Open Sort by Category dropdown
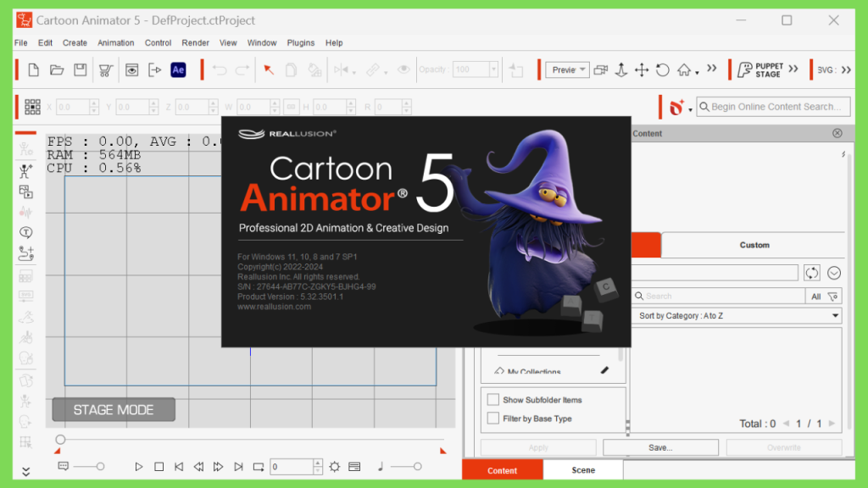This screenshot has height=488, width=868. (x=737, y=315)
